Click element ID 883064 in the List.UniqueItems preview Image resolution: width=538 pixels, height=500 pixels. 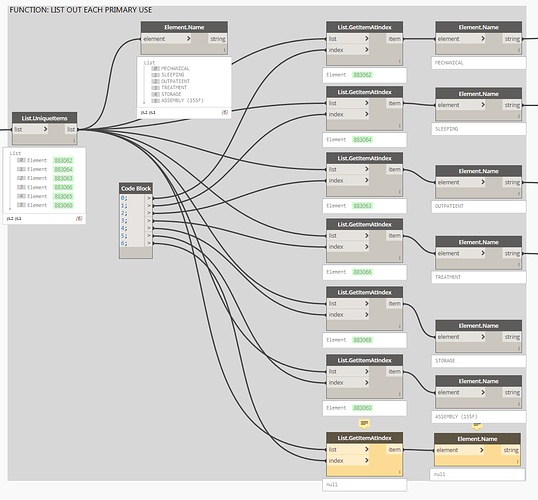[63, 169]
